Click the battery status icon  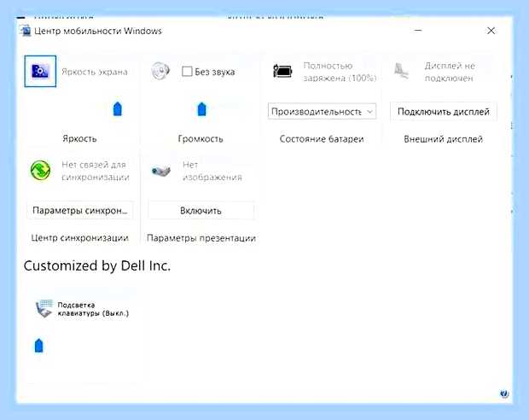tap(282, 71)
